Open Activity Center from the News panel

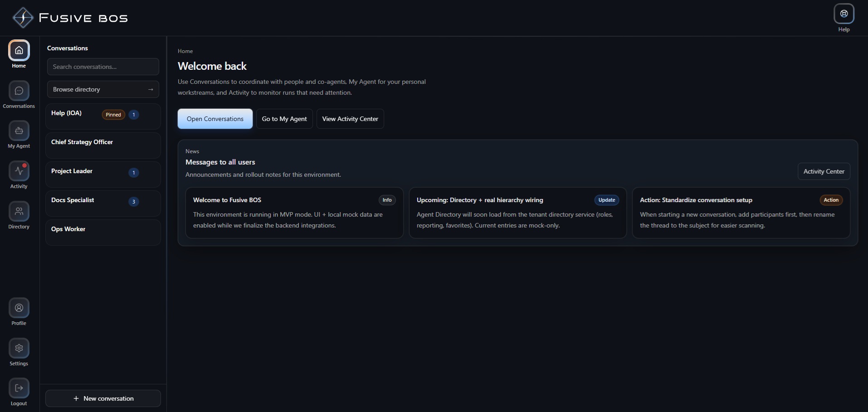[x=823, y=171]
